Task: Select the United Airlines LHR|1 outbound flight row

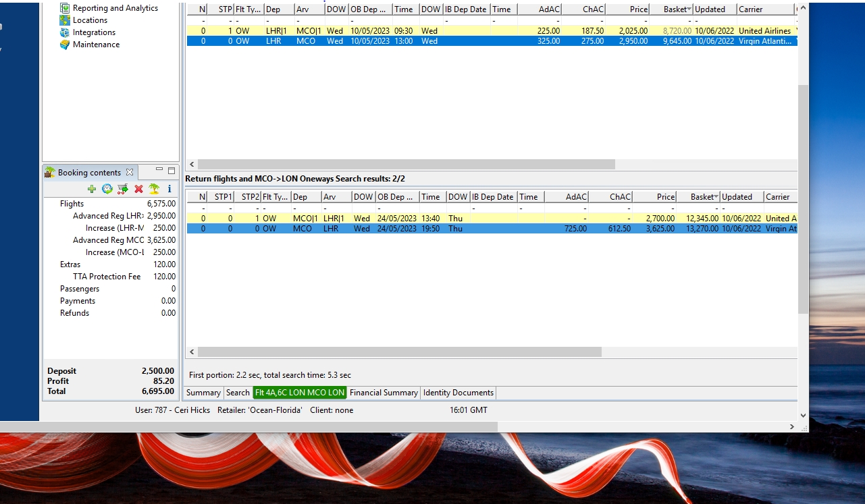Action: pyautogui.click(x=492, y=31)
